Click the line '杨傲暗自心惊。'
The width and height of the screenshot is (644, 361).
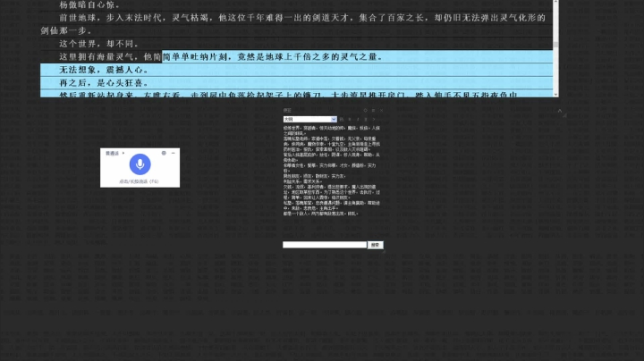click(x=89, y=5)
